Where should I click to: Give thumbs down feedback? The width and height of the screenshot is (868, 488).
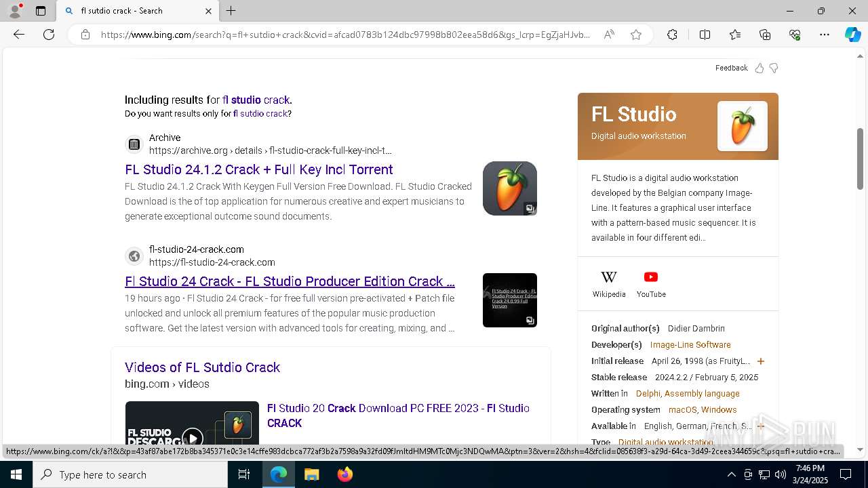(x=774, y=68)
